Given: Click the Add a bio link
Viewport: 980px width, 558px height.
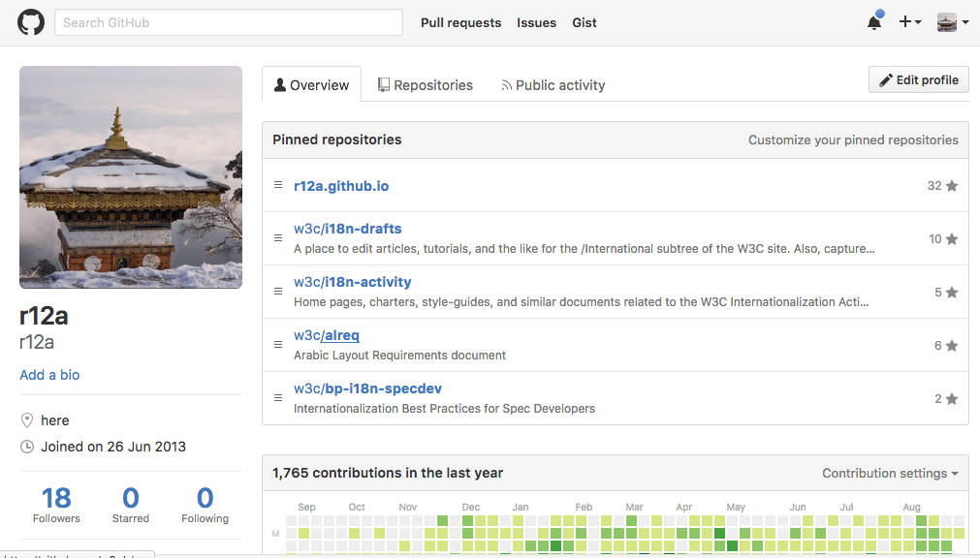Looking at the screenshot, I should click(49, 375).
